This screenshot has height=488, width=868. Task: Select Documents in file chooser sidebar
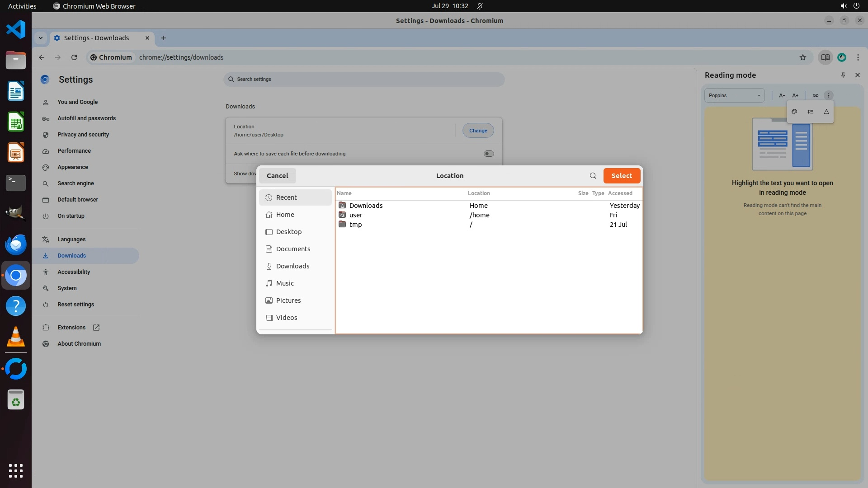click(x=293, y=249)
